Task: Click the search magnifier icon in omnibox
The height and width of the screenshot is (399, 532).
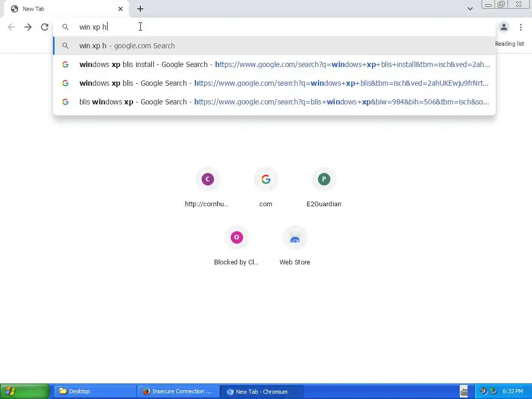Action: (65, 27)
